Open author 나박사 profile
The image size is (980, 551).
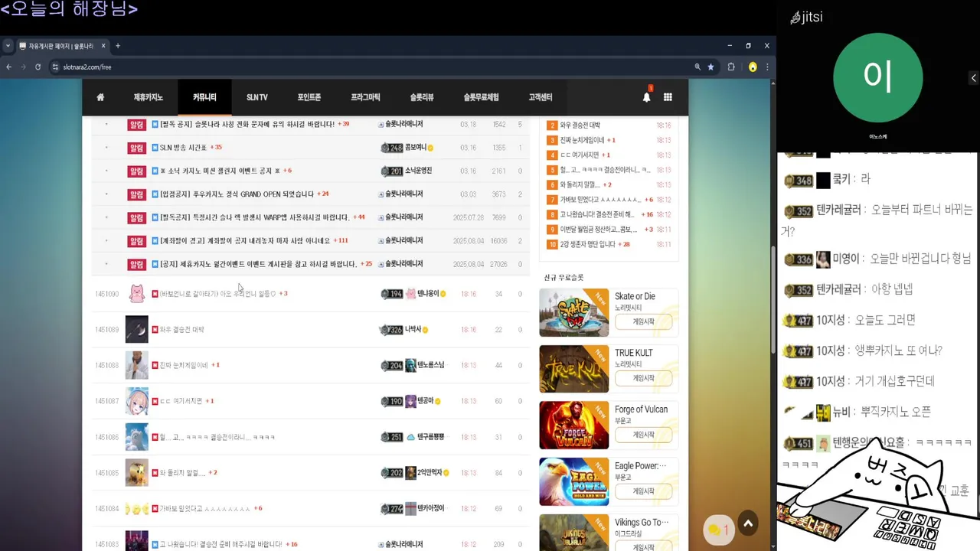click(413, 330)
